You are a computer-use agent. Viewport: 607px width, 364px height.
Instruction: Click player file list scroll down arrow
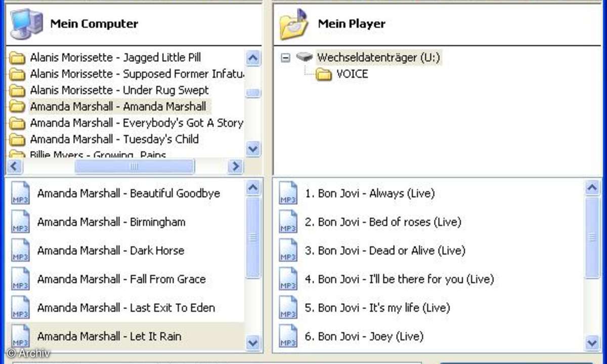(592, 343)
